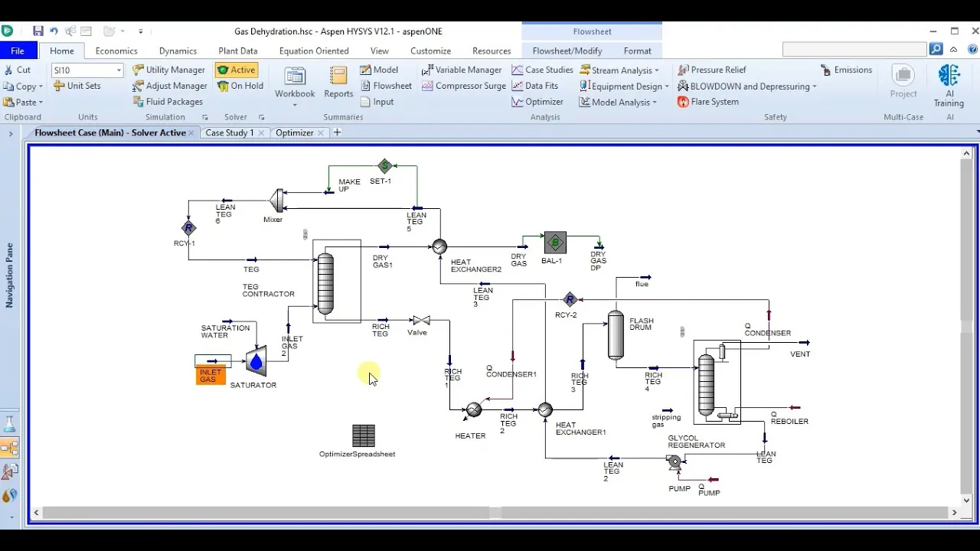Click the AI Training icon

click(x=949, y=84)
